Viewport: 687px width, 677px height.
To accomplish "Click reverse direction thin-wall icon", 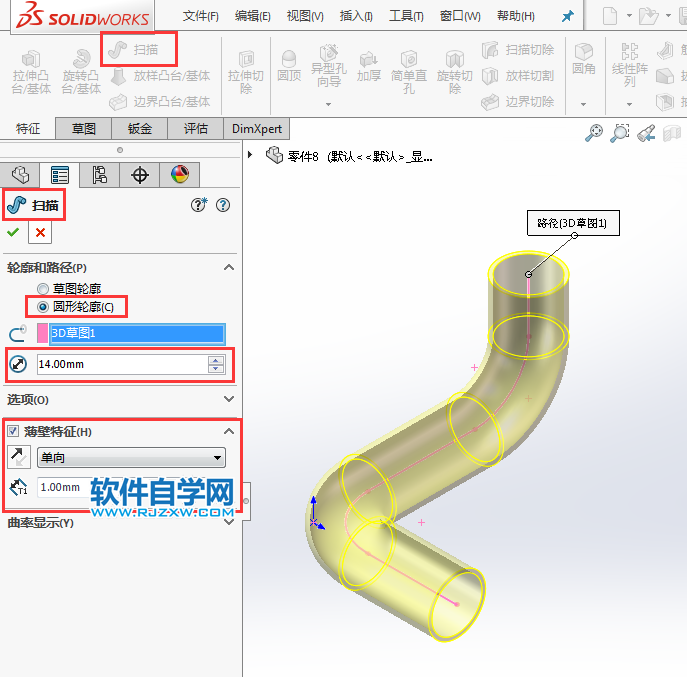I will 19,457.
